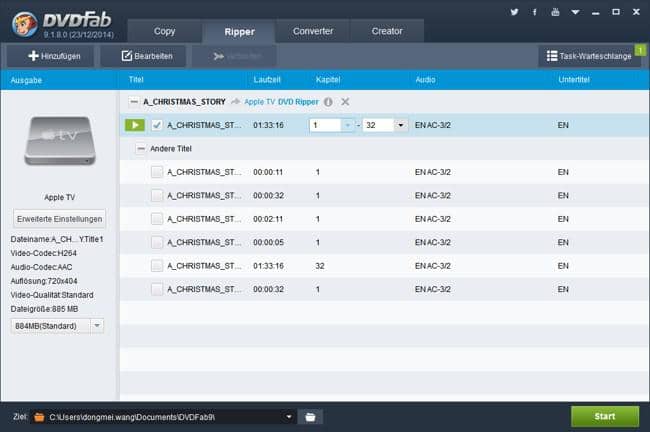The image size is (650, 432).
Task: Open DVDFab Twitter page icon
Action: pyautogui.click(x=514, y=12)
